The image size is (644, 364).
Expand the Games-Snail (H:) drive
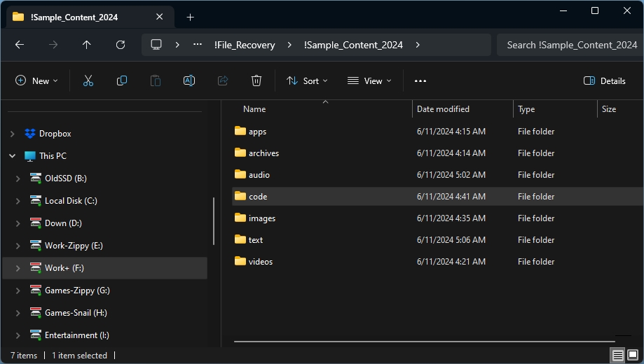pos(18,313)
